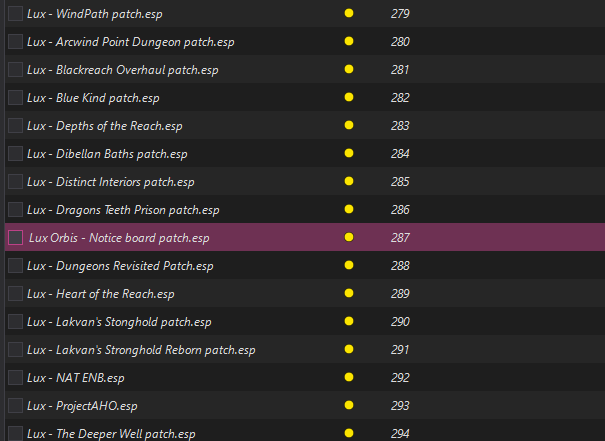This screenshot has height=441, width=605.
Task: Click priority number 293
Action: click(400, 406)
